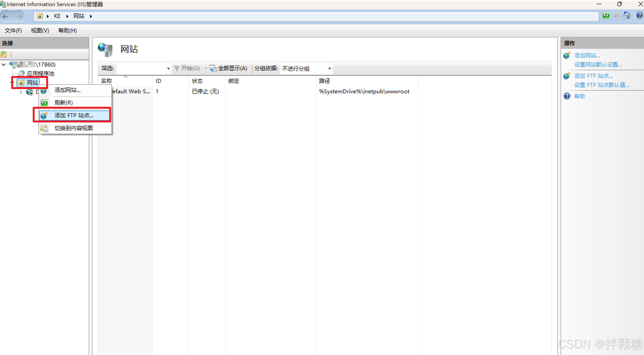644x355 pixels.
Task: Open the filter dropdown arrow
Action: click(x=168, y=68)
